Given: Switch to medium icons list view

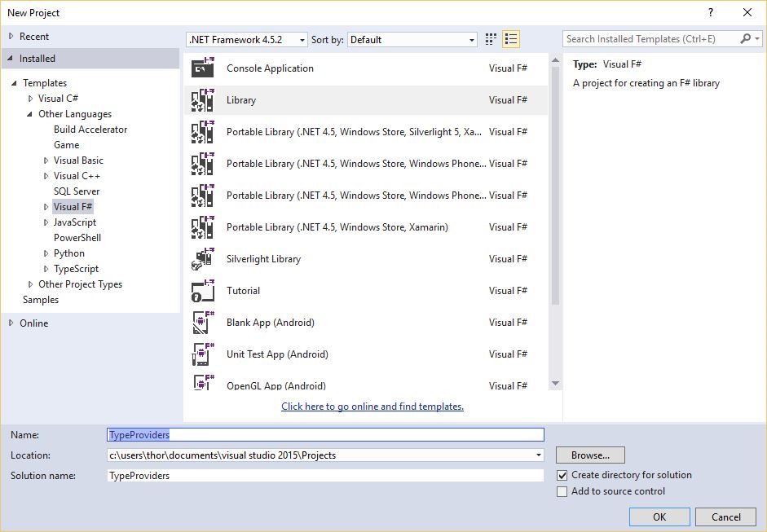Looking at the screenshot, I should tap(511, 39).
